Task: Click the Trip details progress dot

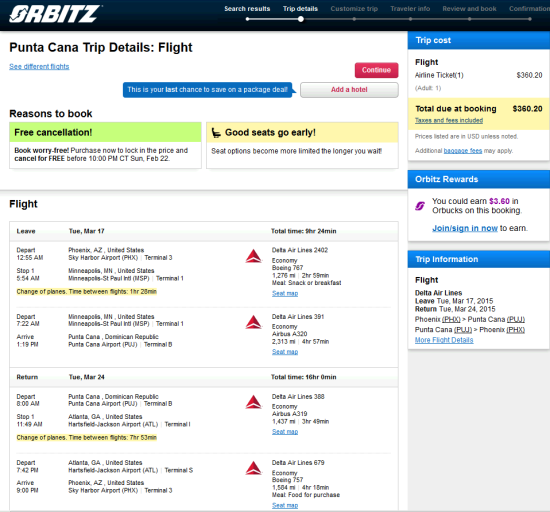Action: [x=301, y=19]
